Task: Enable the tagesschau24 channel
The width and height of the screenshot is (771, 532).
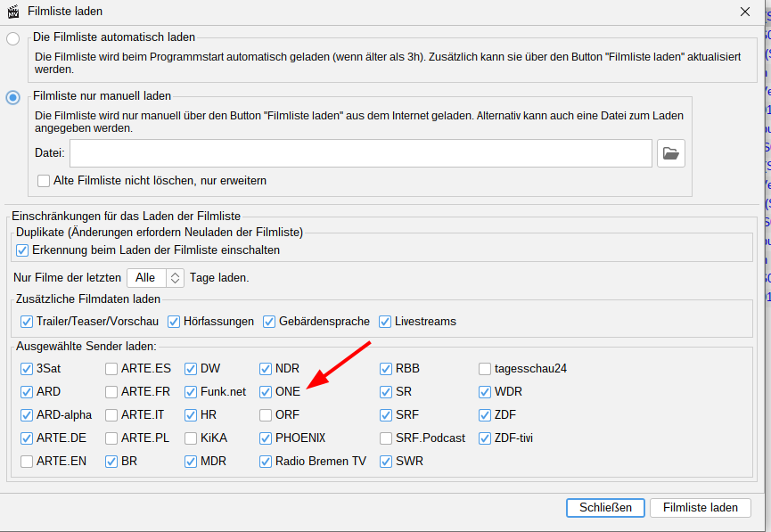Action: point(485,369)
